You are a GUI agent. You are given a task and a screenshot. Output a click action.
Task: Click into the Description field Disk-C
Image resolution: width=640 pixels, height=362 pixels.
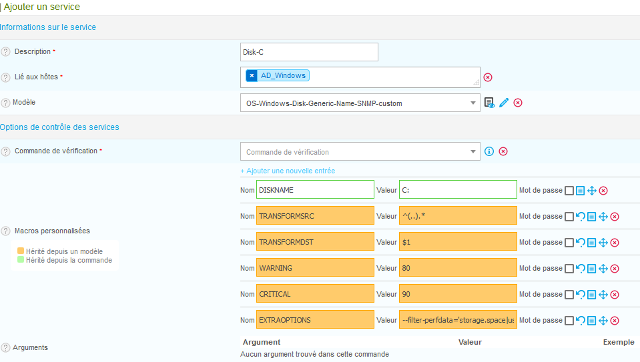click(x=309, y=52)
